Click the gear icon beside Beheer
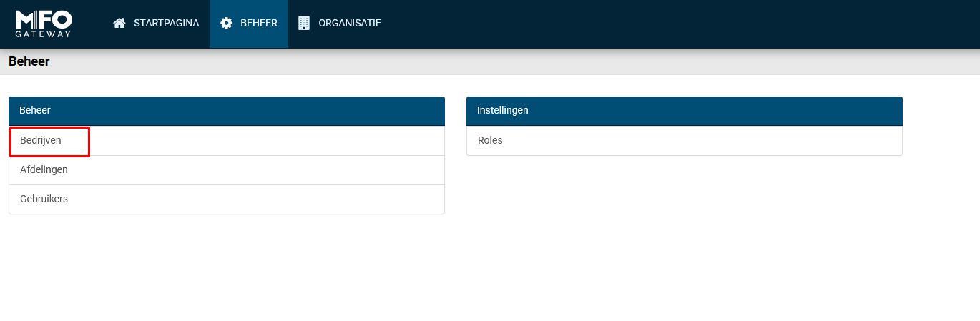The height and width of the screenshot is (321, 980). pyautogui.click(x=226, y=24)
